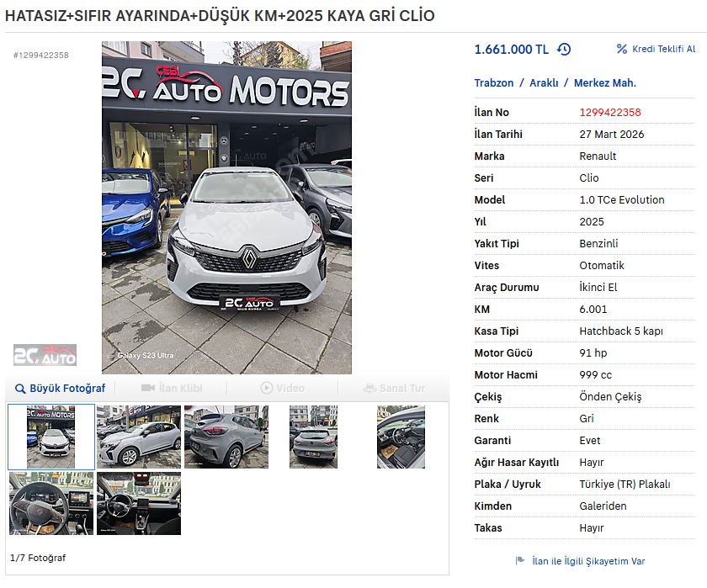Screen dimensions: 707x588
Task: Select the thumbnail showing the Clio side-front view
Action: (139, 437)
